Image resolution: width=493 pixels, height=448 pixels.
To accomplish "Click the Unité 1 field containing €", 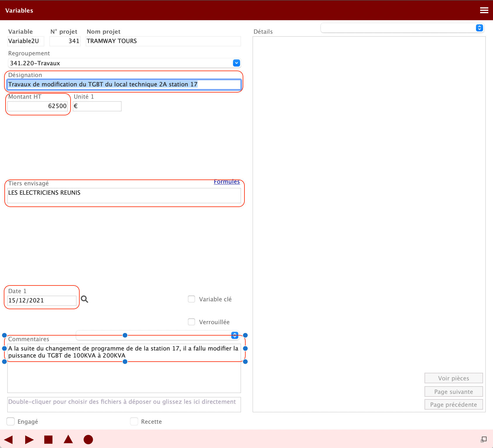I will tap(97, 106).
